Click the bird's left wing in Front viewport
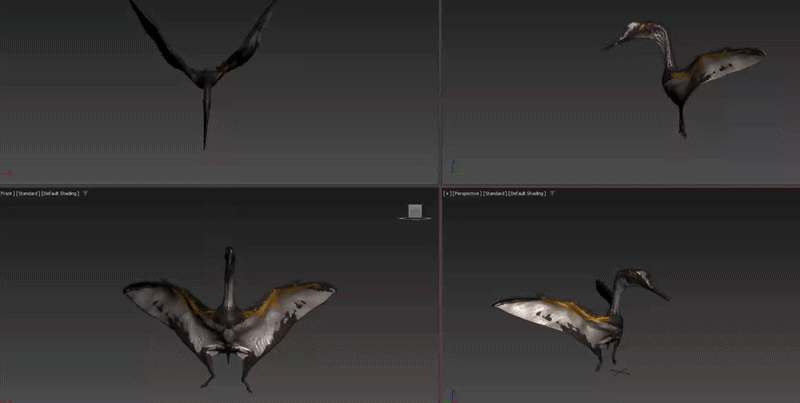Viewport: 800px width, 403px height. pyautogui.click(x=165, y=305)
